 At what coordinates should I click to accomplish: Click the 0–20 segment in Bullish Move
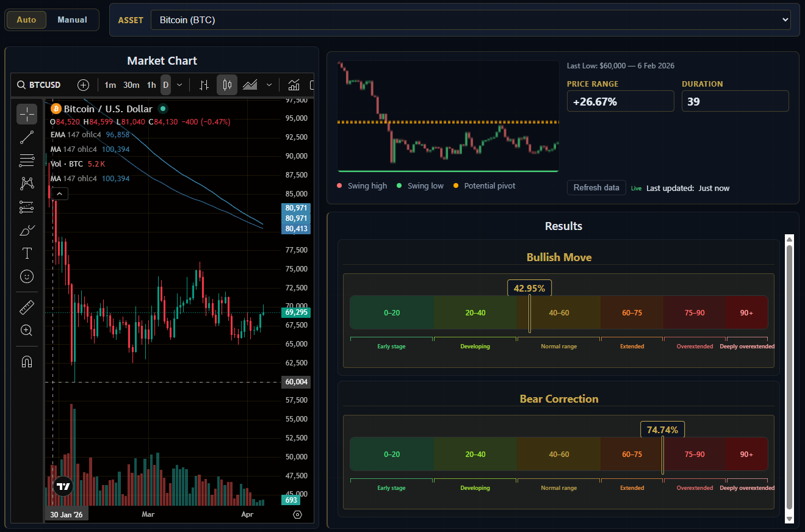(392, 312)
